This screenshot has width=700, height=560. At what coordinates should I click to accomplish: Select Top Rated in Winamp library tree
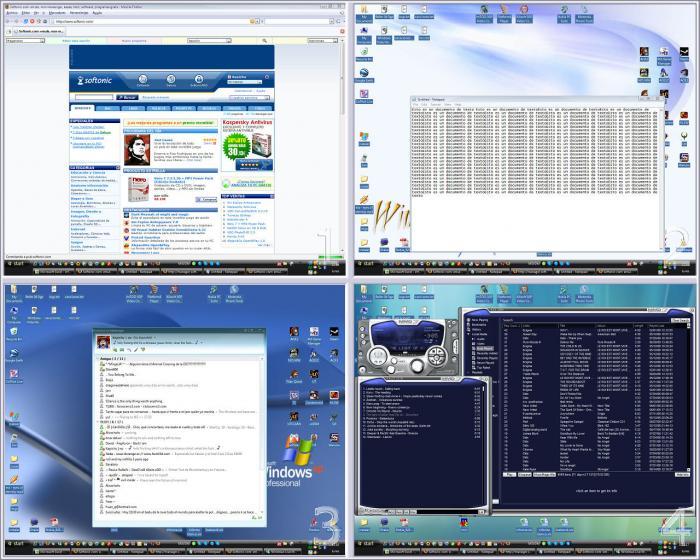[483, 368]
